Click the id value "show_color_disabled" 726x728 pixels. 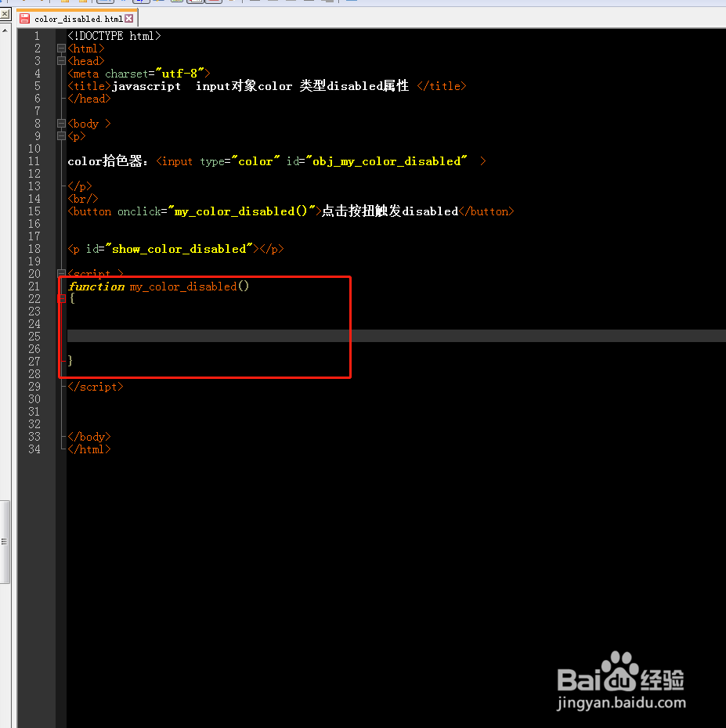click(179, 249)
